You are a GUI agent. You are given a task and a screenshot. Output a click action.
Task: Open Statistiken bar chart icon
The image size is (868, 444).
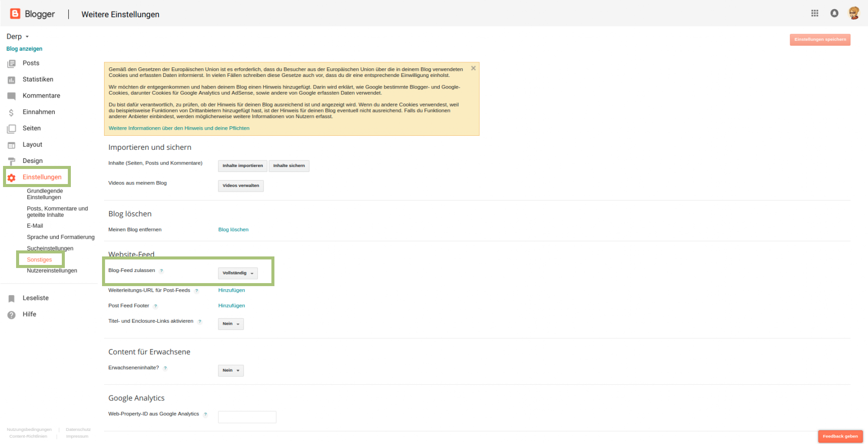pyautogui.click(x=12, y=80)
